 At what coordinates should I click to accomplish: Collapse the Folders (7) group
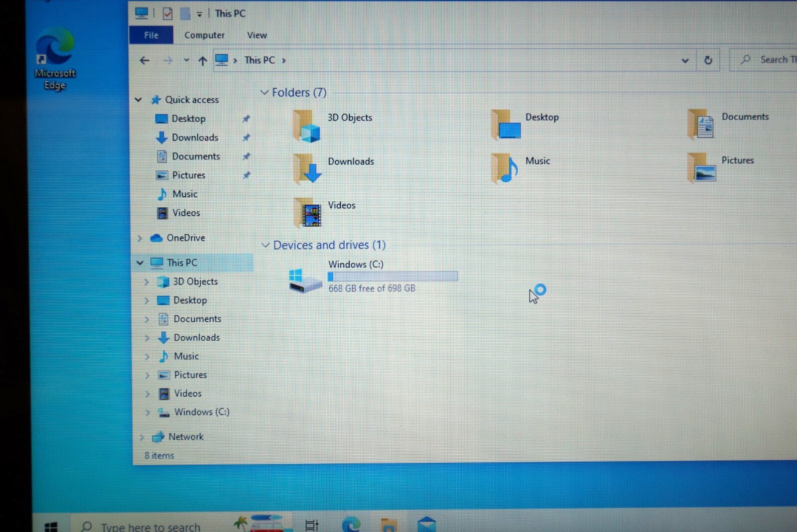tap(265, 93)
